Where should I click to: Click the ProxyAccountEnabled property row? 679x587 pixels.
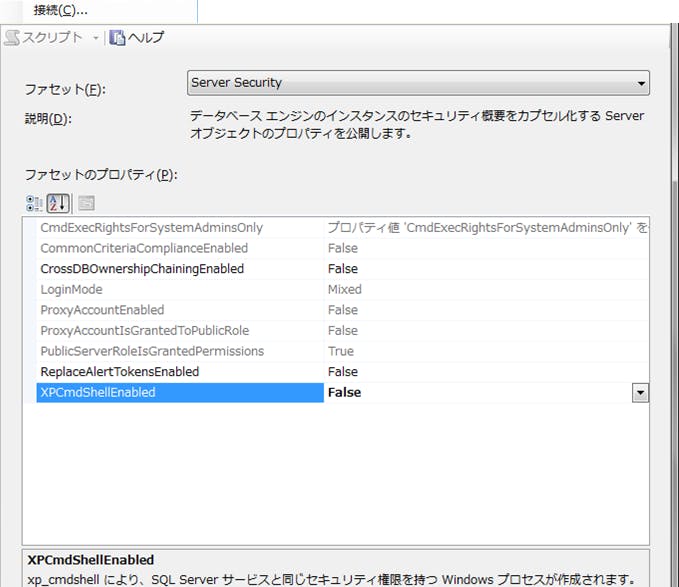(x=102, y=310)
